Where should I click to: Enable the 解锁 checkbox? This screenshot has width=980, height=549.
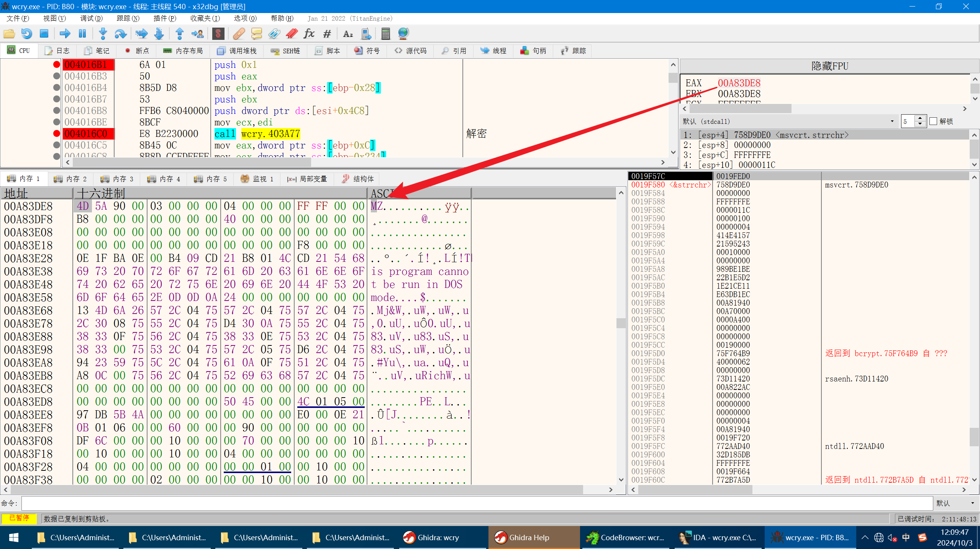point(933,122)
